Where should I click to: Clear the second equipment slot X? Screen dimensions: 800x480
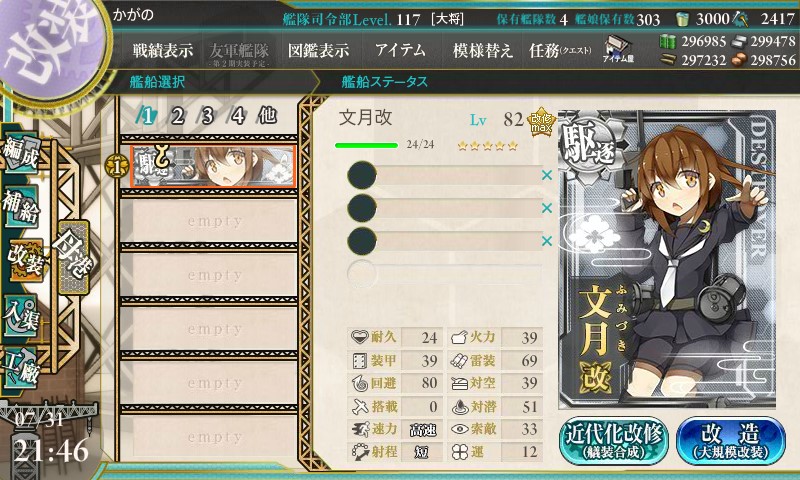click(x=547, y=208)
